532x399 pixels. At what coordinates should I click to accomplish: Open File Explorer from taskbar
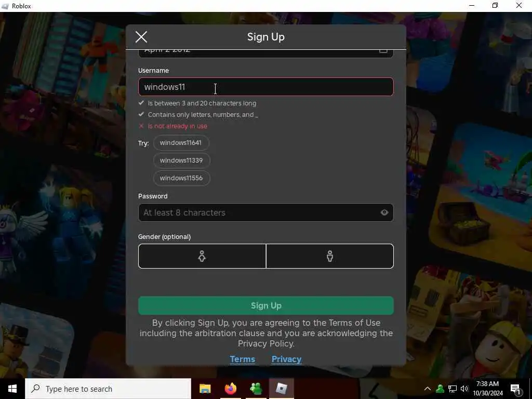(205, 389)
